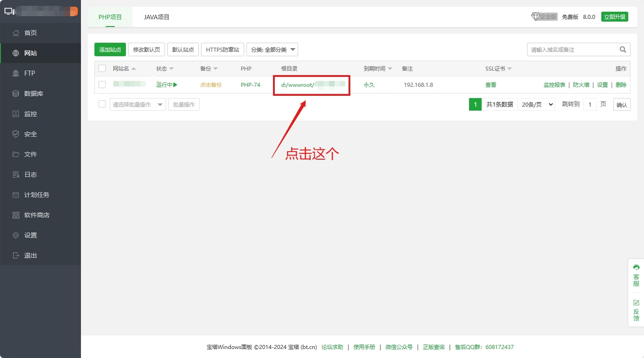Open the batch operation select dropdown
The image size is (644, 358).
pyautogui.click(x=138, y=104)
